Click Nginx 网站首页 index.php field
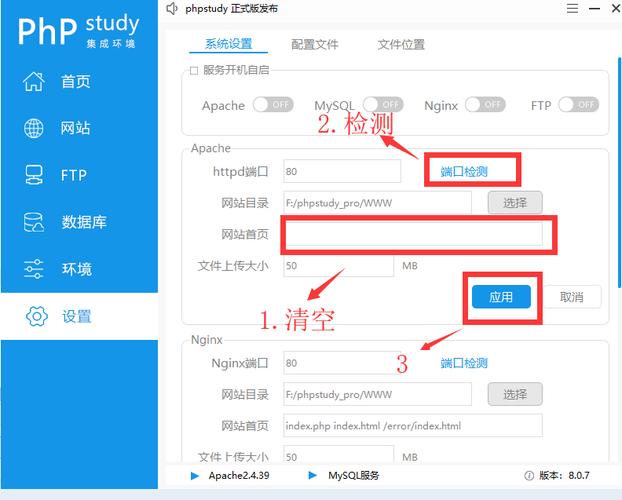 tap(413, 426)
